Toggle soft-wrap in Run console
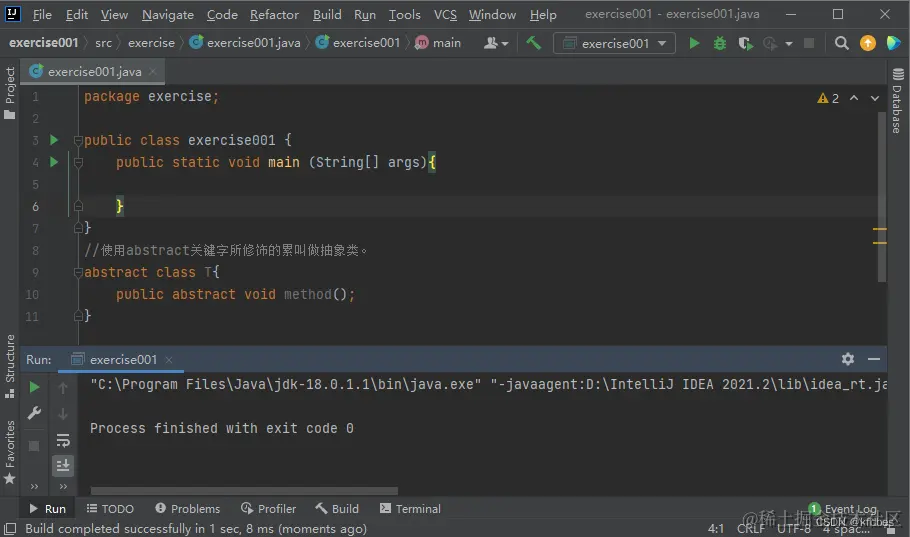 [x=63, y=440]
